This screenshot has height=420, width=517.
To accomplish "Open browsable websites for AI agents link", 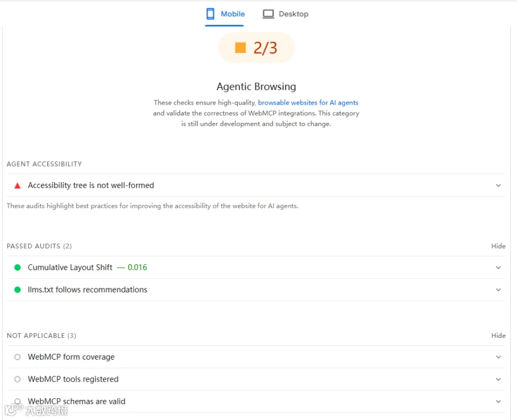I will click(x=308, y=102).
